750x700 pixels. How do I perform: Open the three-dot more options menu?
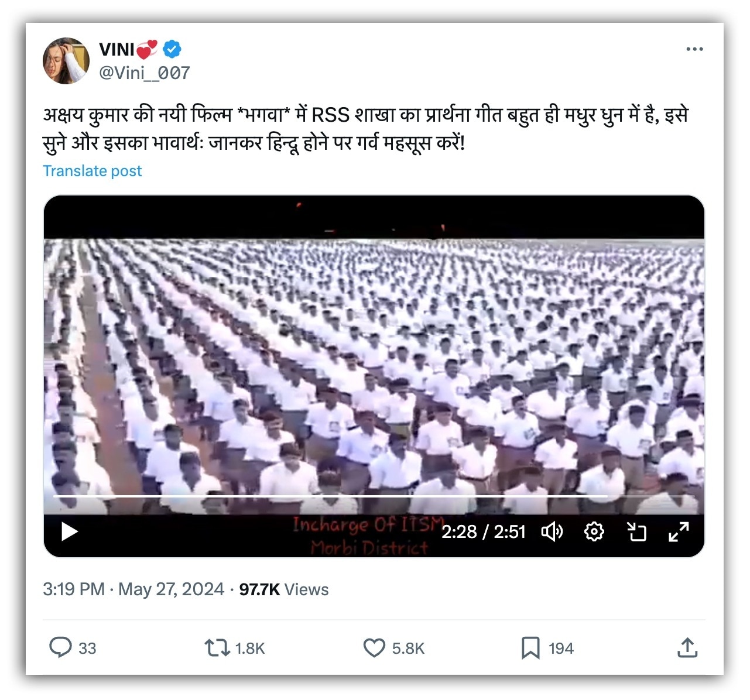point(694,49)
